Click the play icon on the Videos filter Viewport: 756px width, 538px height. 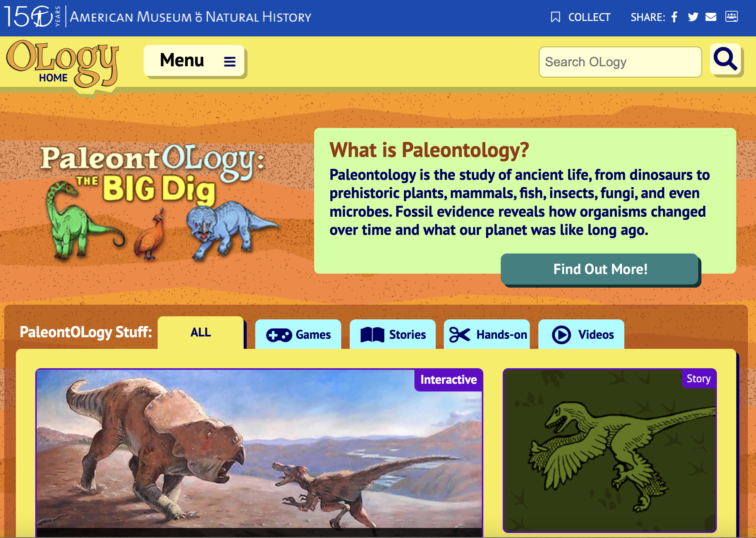561,335
